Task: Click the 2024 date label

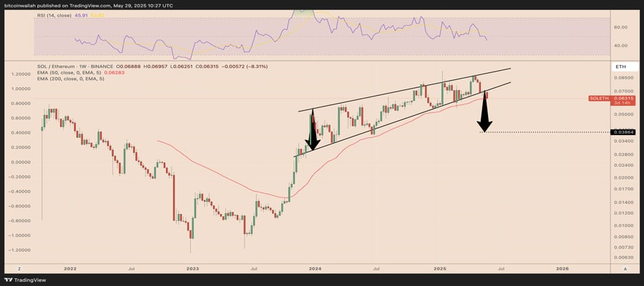Action: point(315,269)
